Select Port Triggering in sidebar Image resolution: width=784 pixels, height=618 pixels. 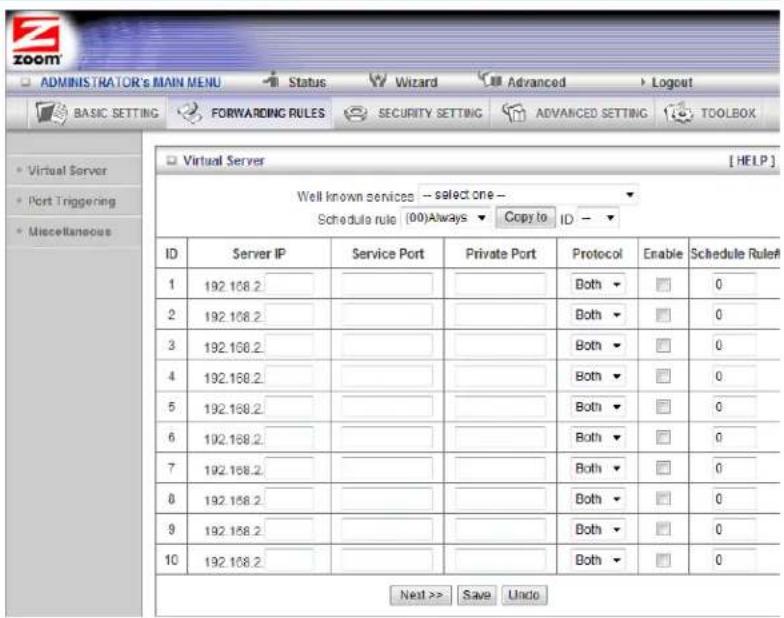[72, 201]
